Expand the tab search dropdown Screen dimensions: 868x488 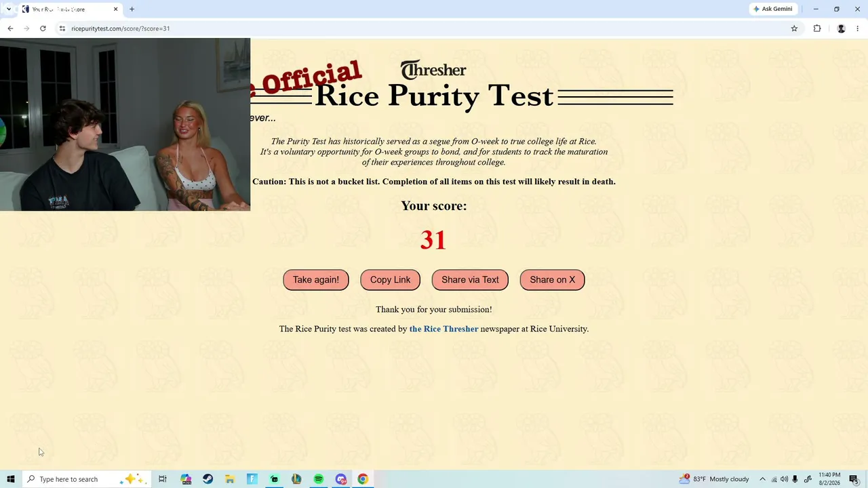[x=8, y=9]
